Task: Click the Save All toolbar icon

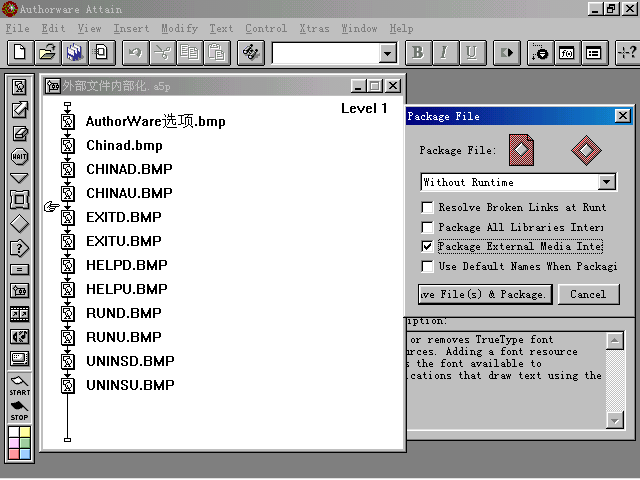Action: coord(74,53)
